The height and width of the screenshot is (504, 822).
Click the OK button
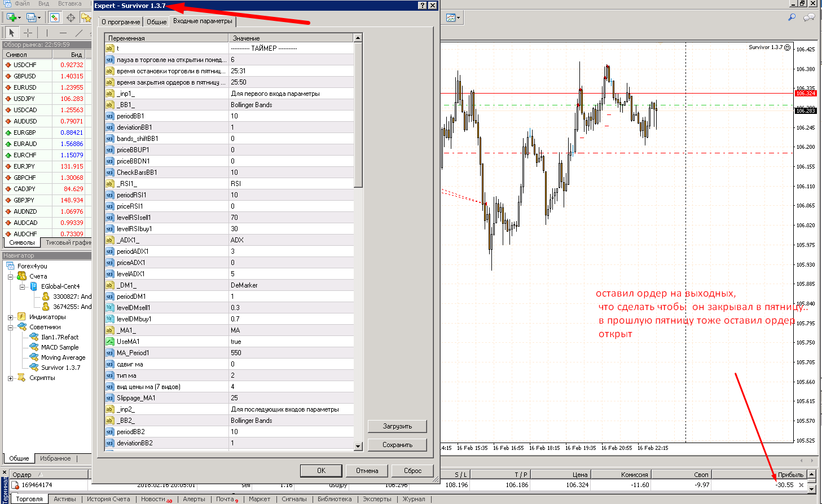tap(321, 471)
